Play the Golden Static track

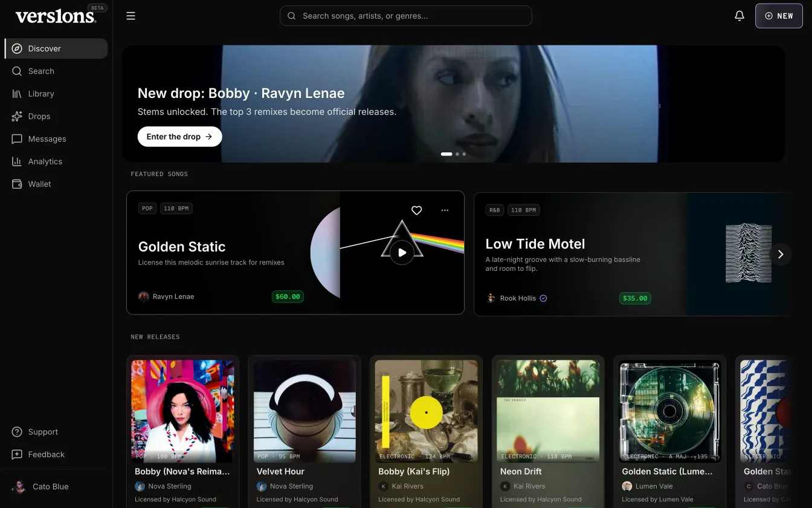402,253
